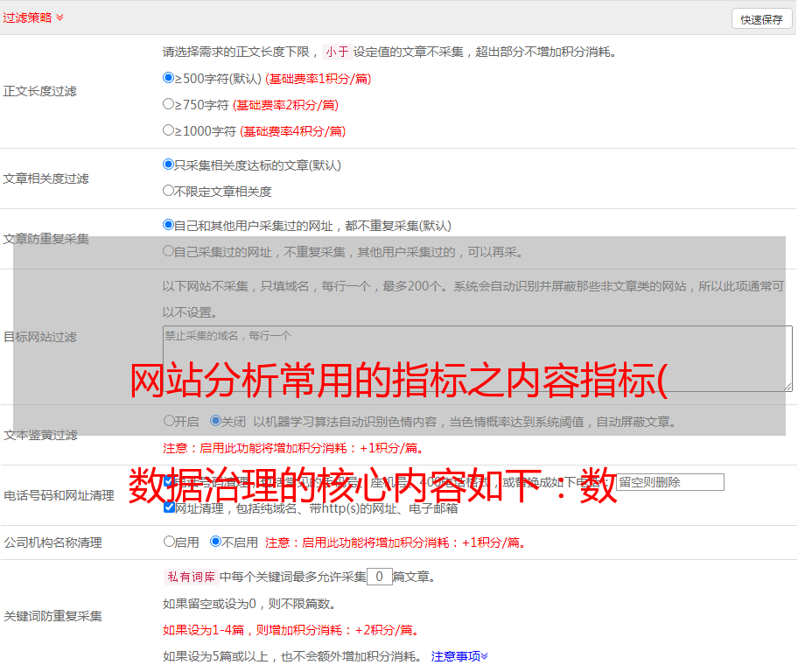Click the 私有词库 tag
This screenshot has height=672, width=798.
[x=192, y=577]
